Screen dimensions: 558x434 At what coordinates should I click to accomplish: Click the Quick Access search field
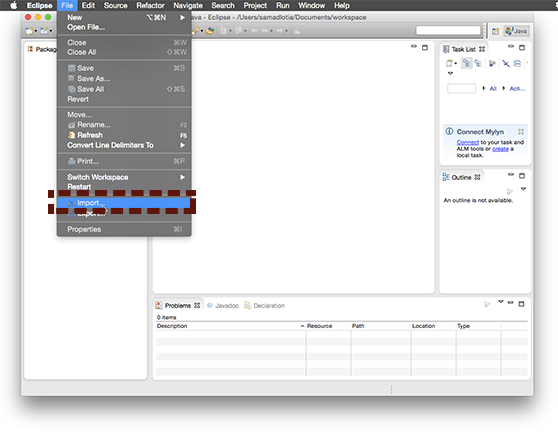(448, 31)
